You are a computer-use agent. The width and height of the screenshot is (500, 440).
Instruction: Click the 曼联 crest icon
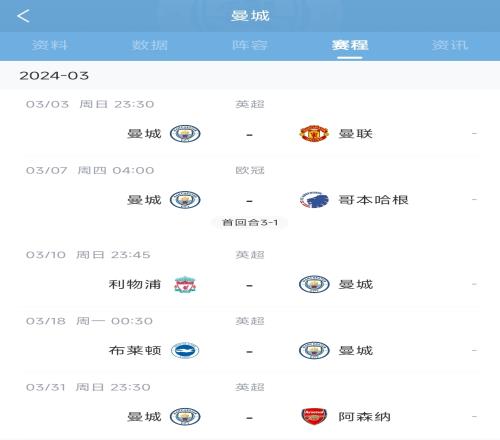click(314, 134)
